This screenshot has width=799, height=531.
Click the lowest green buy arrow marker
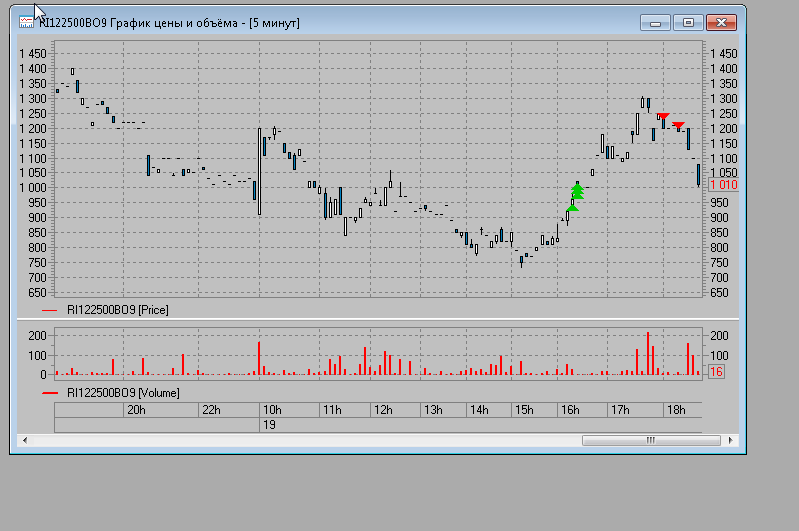click(572, 207)
